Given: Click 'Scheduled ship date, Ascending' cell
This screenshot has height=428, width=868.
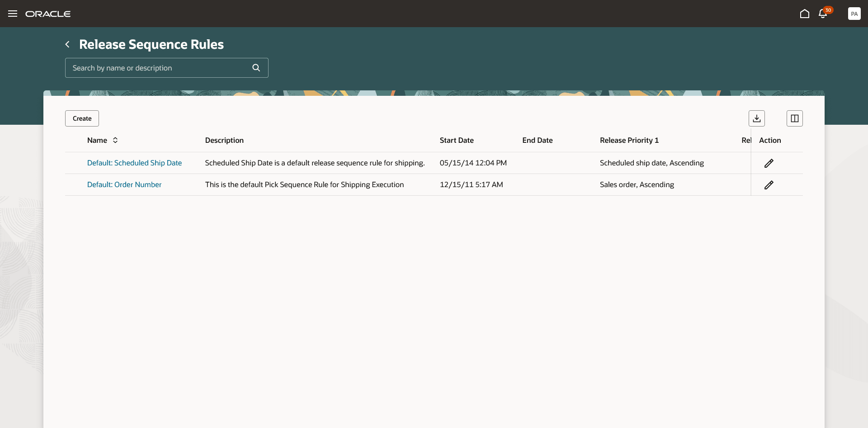Looking at the screenshot, I should (652, 163).
